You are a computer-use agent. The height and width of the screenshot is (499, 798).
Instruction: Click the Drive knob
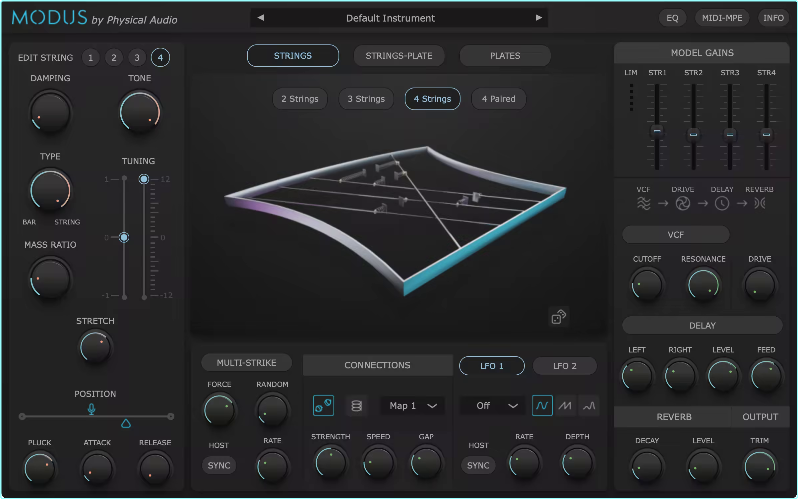760,285
